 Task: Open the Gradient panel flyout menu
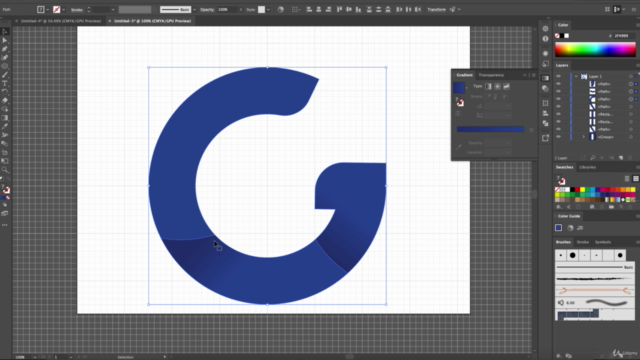click(x=533, y=75)
